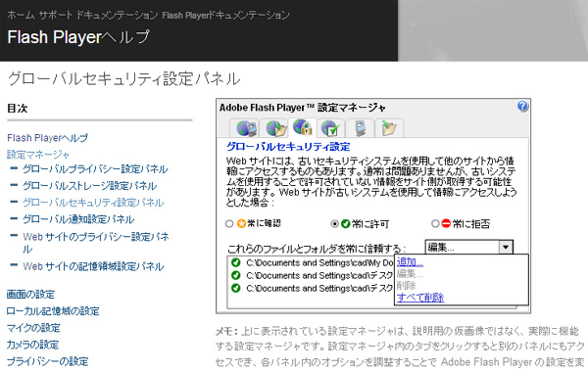Open the Settings Manager help question-mark icon
The height and width of the screenshot is (372, 588).
tap(522, 107)
